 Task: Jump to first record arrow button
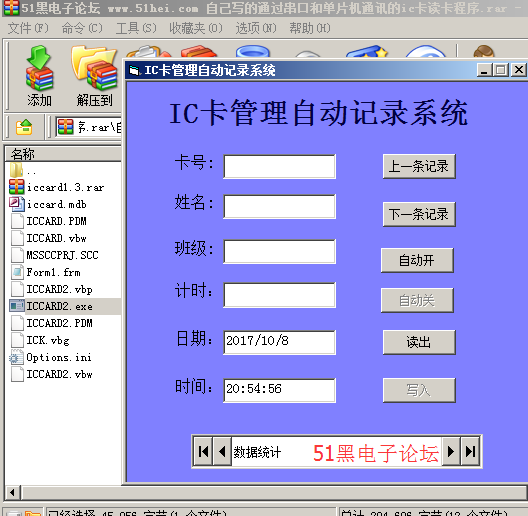pos(203,451)
